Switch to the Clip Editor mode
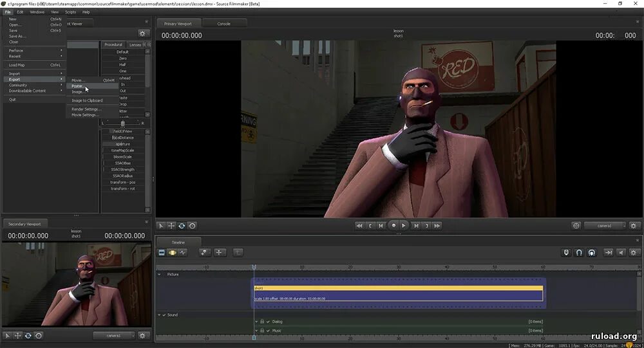The image size is (644, 348). [162, 252]
